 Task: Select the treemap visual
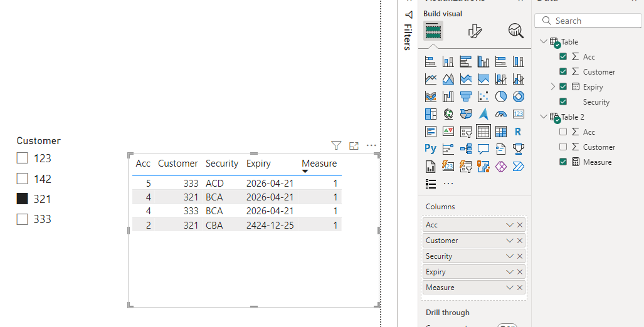pyautogui.click(x=430, y=113)
